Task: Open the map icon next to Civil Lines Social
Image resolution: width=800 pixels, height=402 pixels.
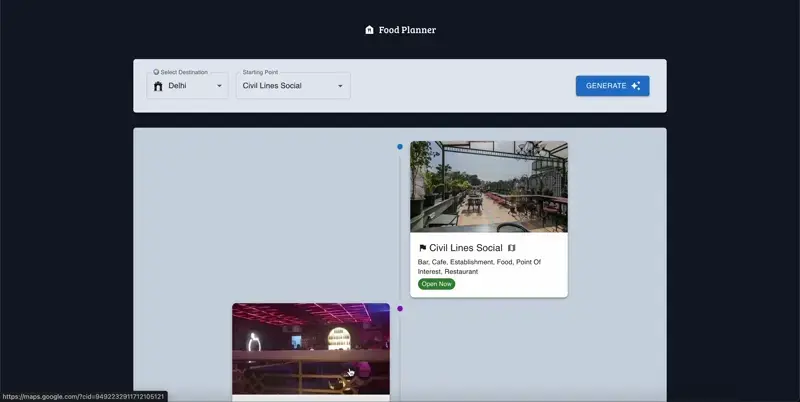Action: pos(512,248)
